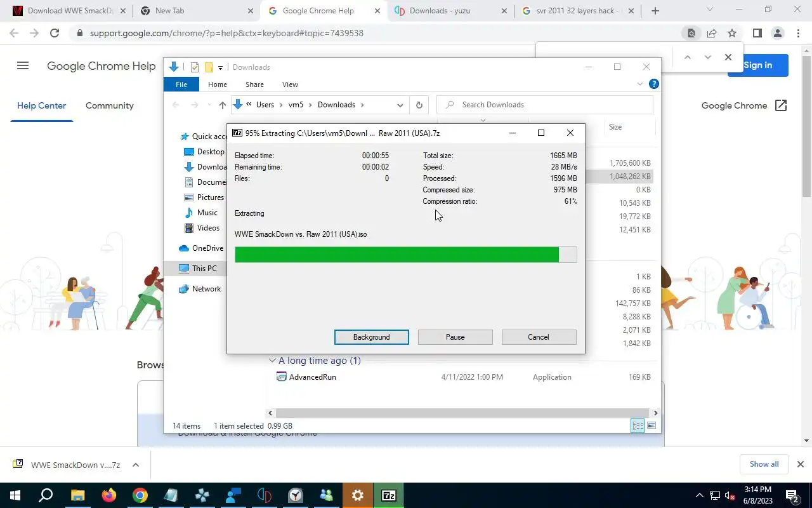Reload the Chrome page

[x=55, y=33]
